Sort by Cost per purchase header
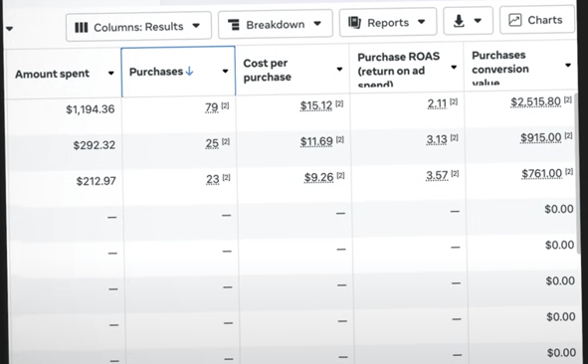The height and width of the screenshot is (364, 588). (267, 70)
